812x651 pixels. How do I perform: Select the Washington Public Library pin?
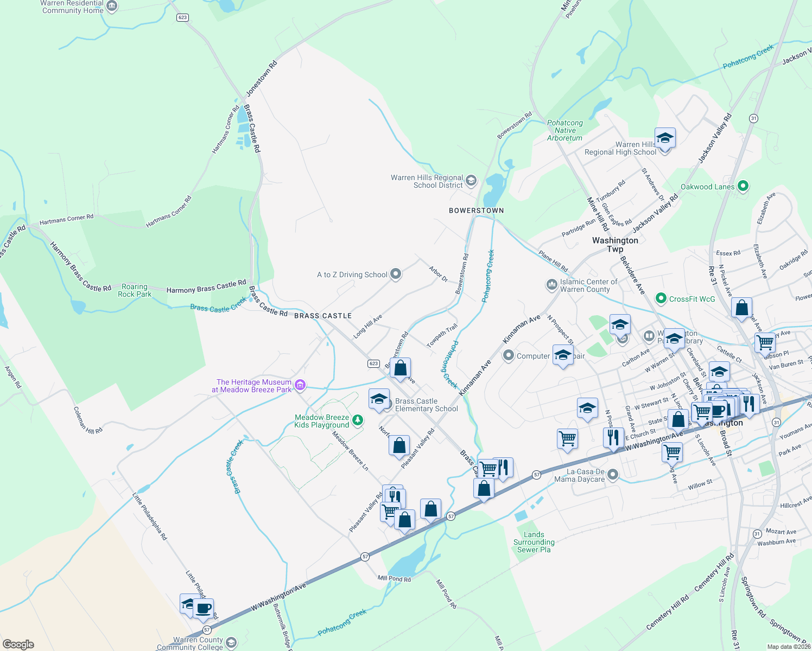[x=649, y=336]
